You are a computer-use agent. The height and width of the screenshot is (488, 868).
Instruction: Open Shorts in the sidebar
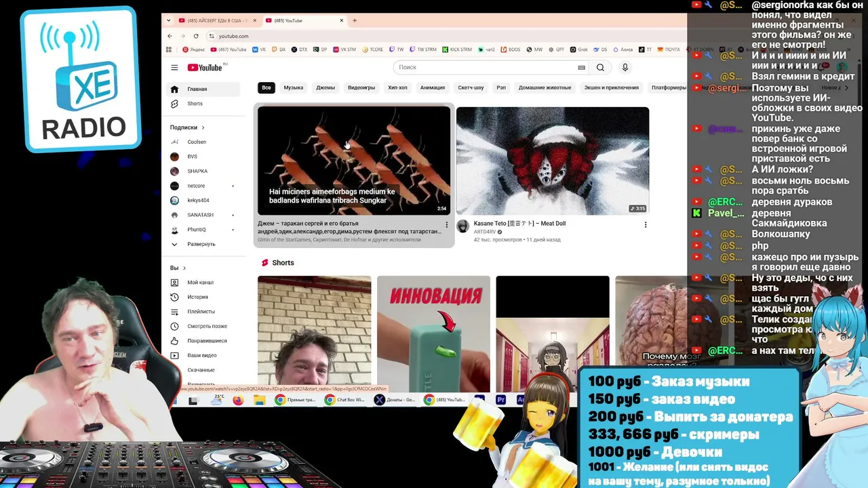tap(203, 104)
